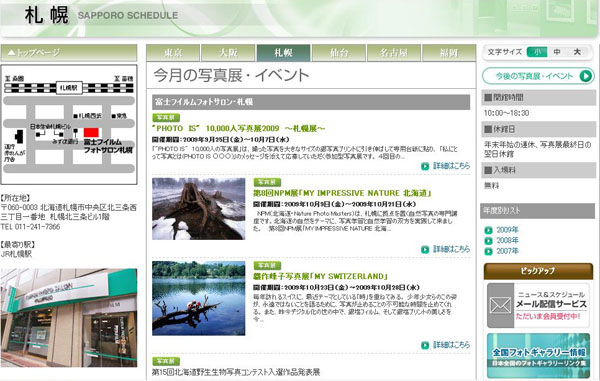The image size is (600, 381).
Task: Set text size to 小
Action: [x=537, y=52]
